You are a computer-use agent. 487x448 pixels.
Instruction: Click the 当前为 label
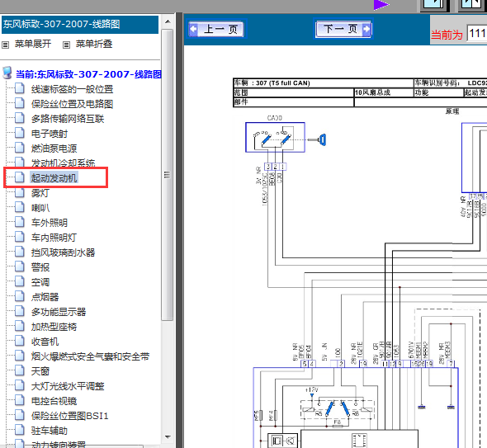click(447, 35)
